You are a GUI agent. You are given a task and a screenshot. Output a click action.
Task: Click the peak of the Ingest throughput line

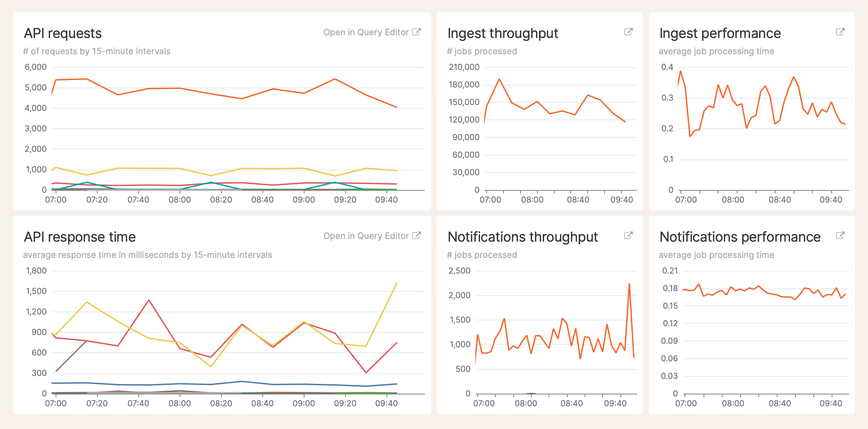tap(498, 79)
